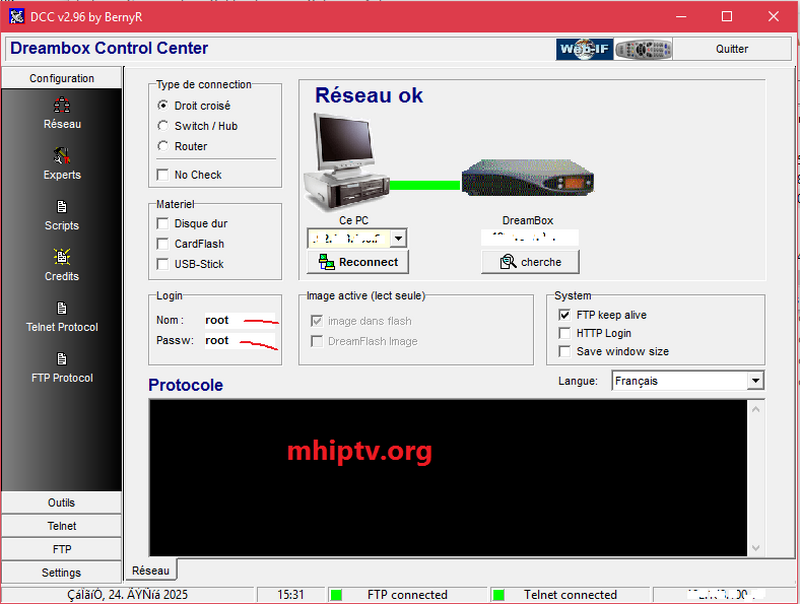Open the Langue dropdown arrow
Image resolution: width=800 pixels, height=604 pixels.
[x=755, y=381]
